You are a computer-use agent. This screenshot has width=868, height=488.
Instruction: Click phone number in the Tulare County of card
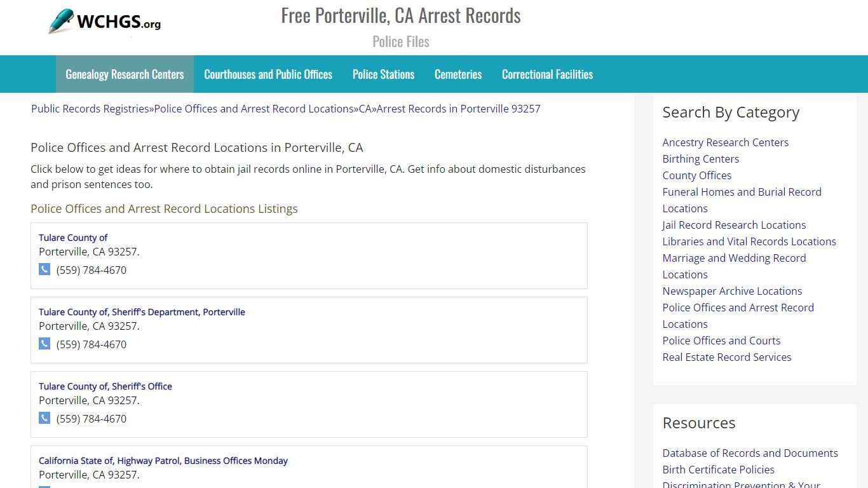pyautogui.click(x=92, y=270)
